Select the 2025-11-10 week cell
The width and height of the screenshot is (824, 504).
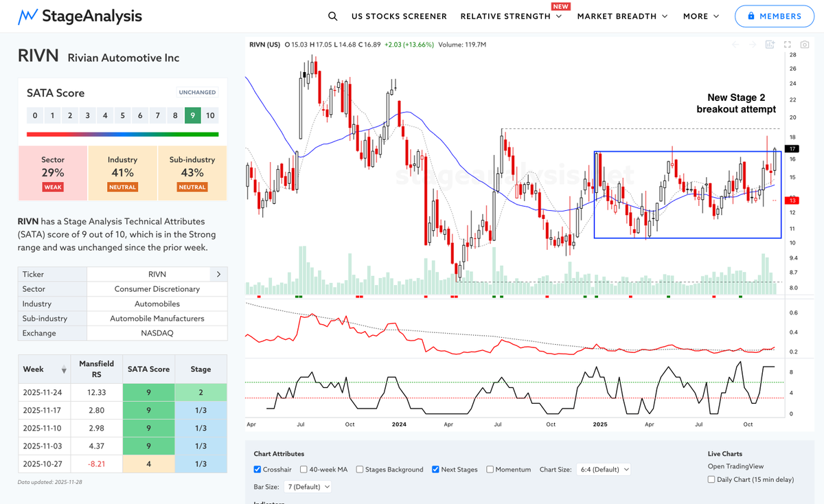click(45, 428)
